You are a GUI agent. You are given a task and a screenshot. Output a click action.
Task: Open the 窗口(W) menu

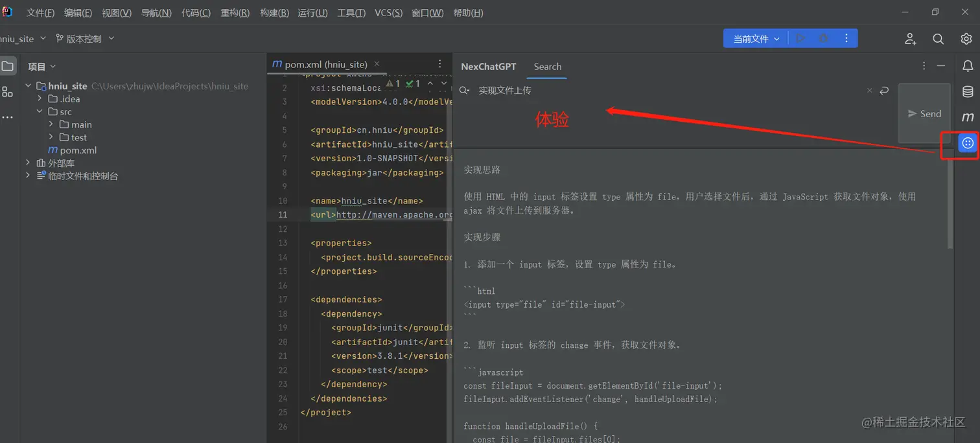point(427,13)
